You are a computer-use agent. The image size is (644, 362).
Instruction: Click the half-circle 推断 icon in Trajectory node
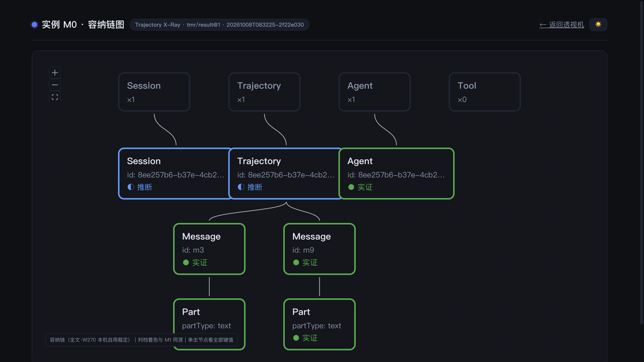241,187
